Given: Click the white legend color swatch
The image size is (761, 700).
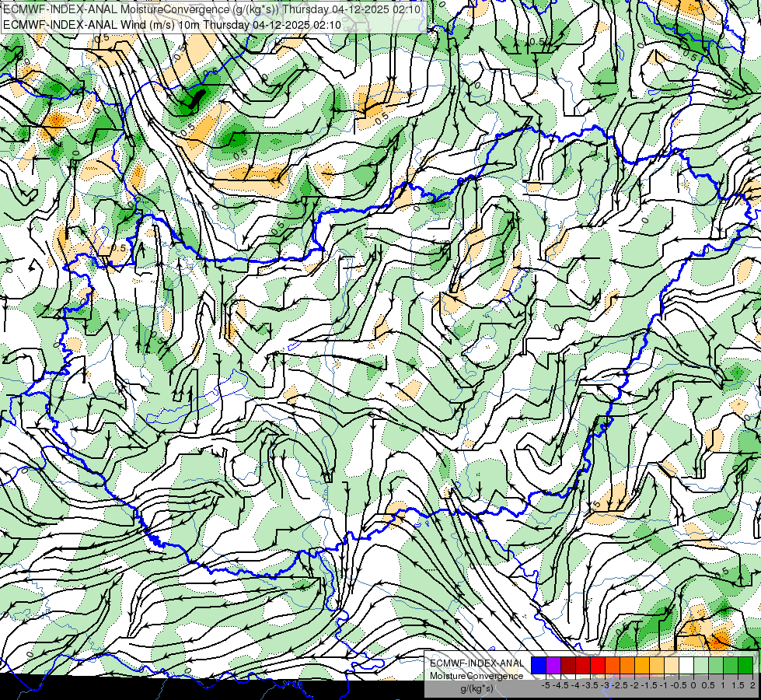Looking at the screenshot, I should click(686, 666).
